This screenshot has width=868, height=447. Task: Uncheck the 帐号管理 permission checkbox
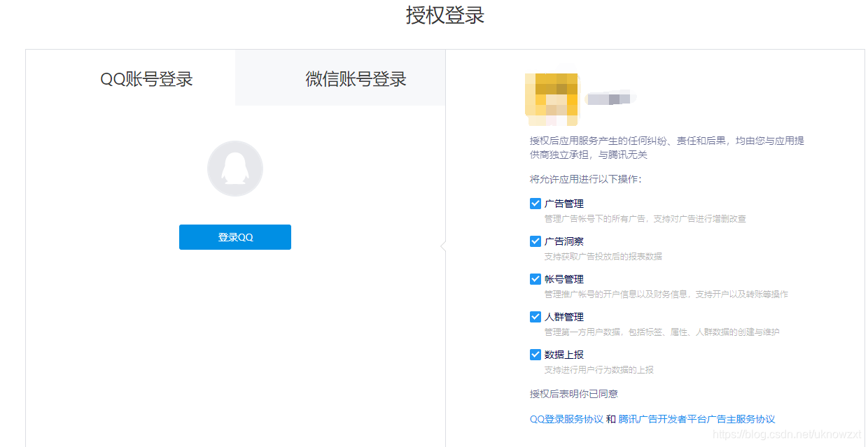click(x=535, y=279)
